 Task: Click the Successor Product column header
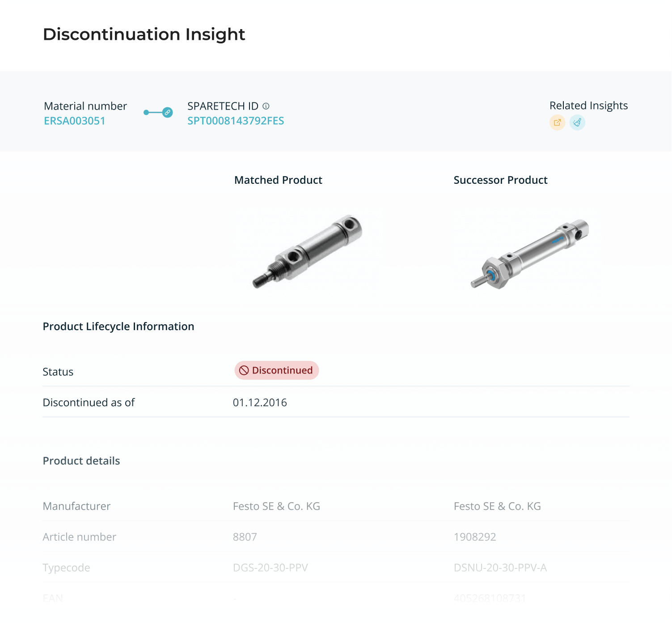[500, 180]
